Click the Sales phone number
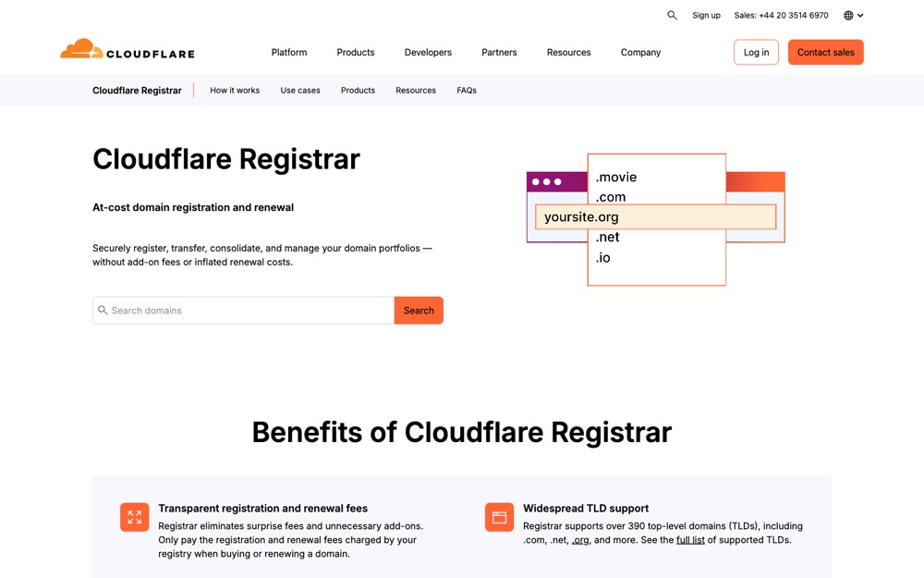 (781, 16)
